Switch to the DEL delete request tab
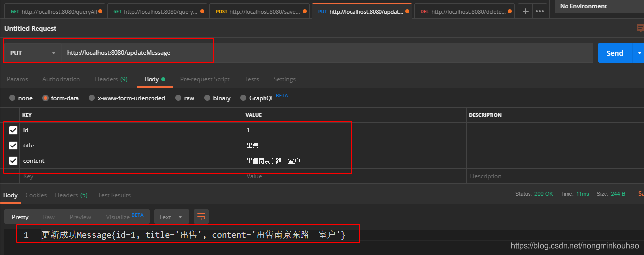Viewport: 644px width, 255px height. (464, 11)
